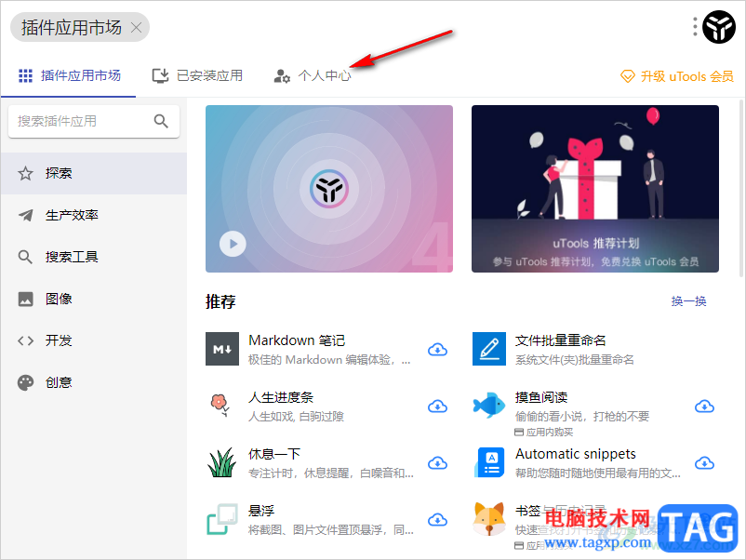Click the 系统文件(夹)批量重命名 description
Viewport: 746px width, 560px height.
point(575,360)
